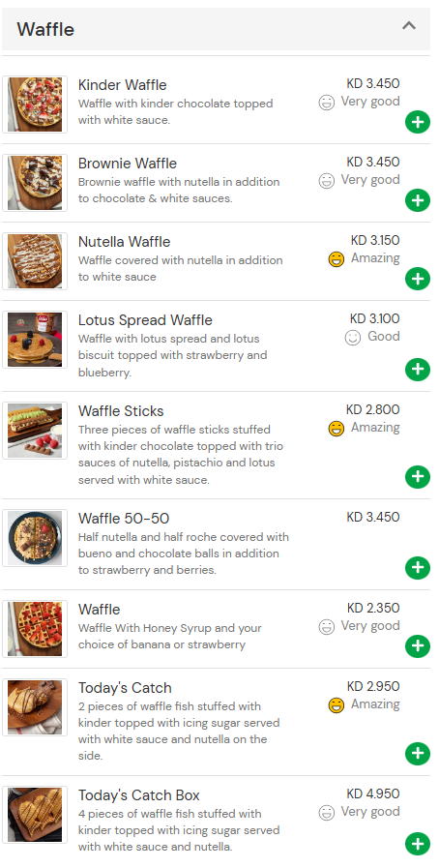
Task: Open the Waffle Sticks photo
Action: click(x=35, y=431)
